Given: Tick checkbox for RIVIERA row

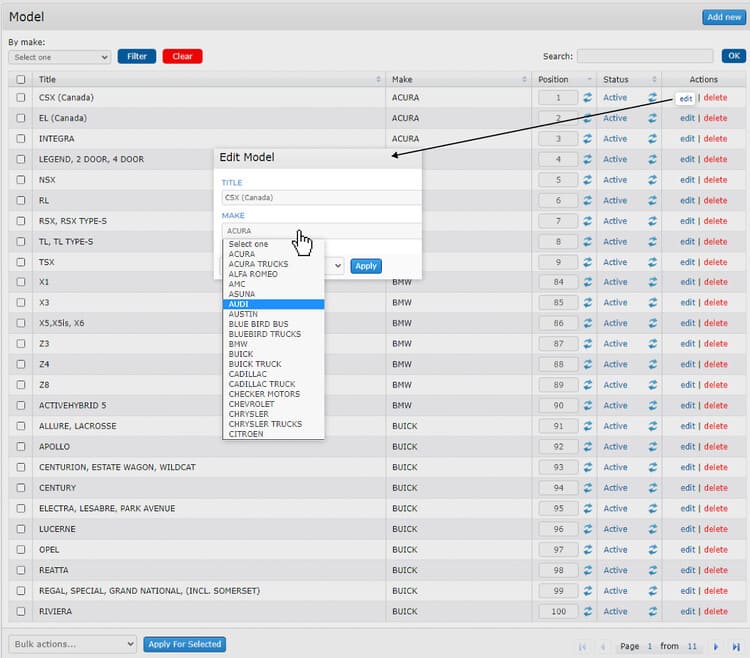Looking at the screenshot, I should coord(21,611).
